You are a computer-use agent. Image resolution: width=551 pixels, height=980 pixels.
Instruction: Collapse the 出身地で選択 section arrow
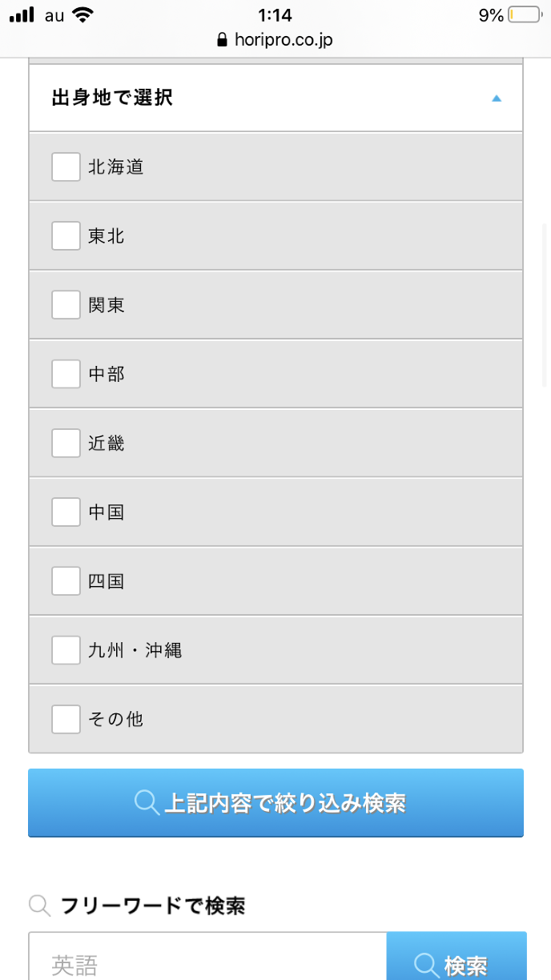[497, 98]
